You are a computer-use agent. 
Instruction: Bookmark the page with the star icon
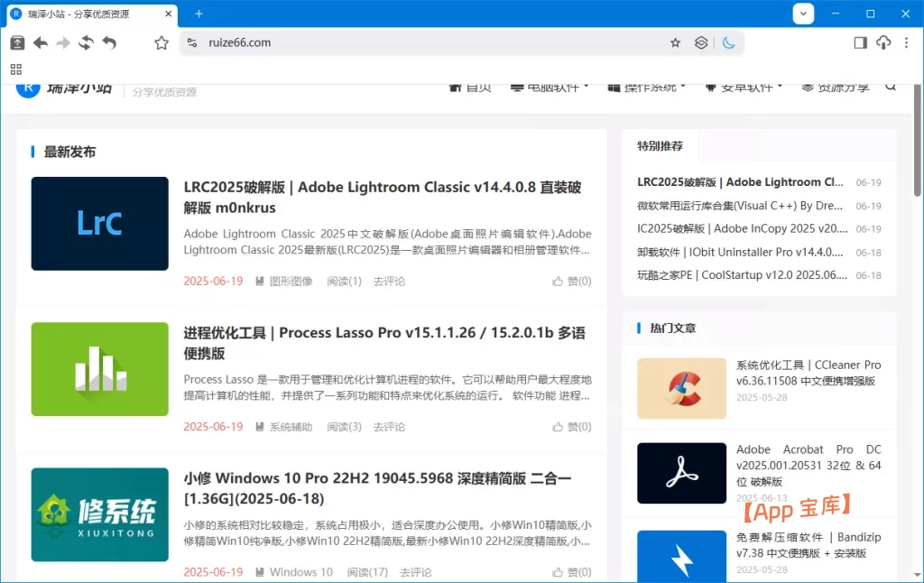pos(675,42)
